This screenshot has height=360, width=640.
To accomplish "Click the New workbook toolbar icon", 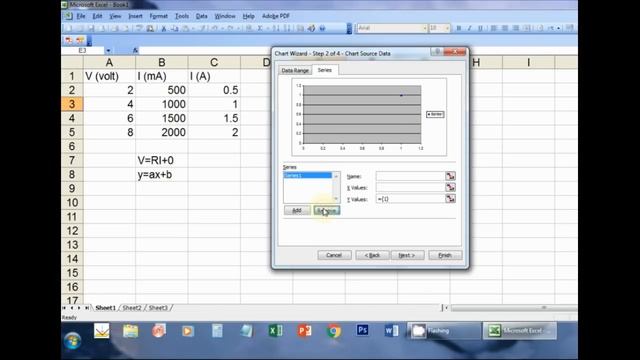I will tap(69, 28).
